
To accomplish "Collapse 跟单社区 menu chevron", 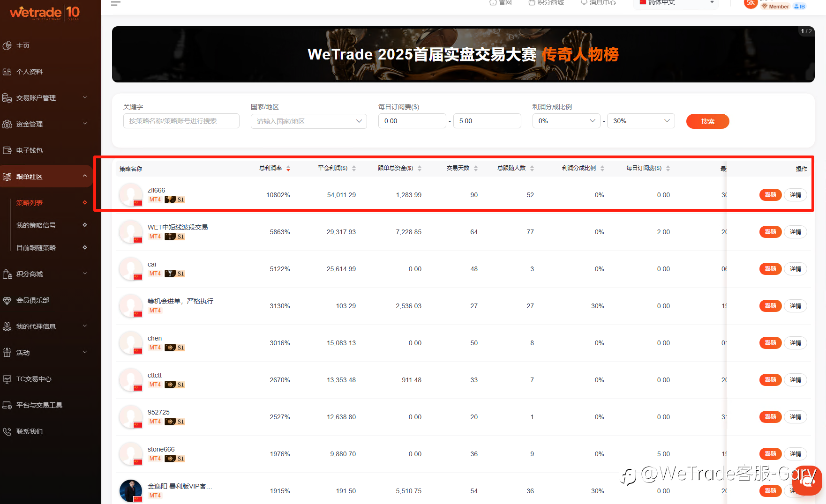I will [x=85, y=176].
